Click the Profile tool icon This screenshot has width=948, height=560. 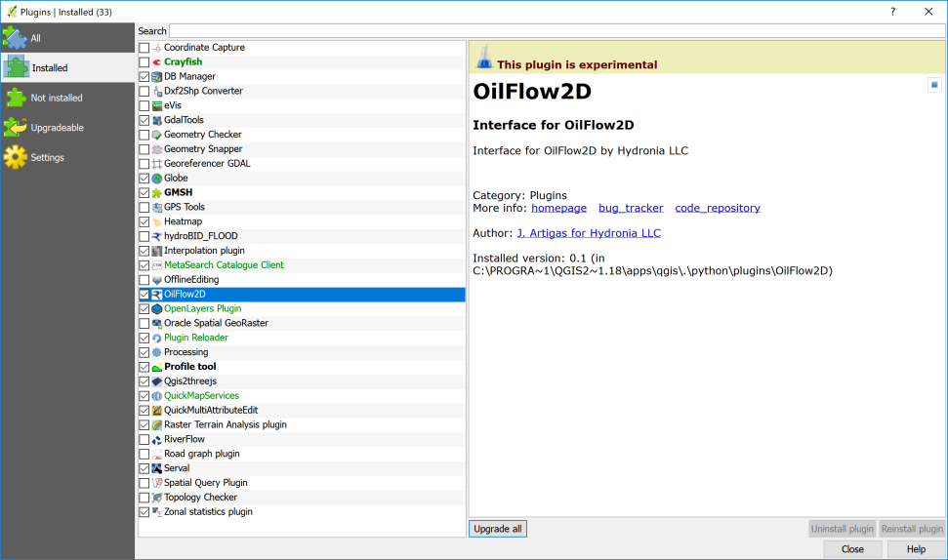(157, 367)
